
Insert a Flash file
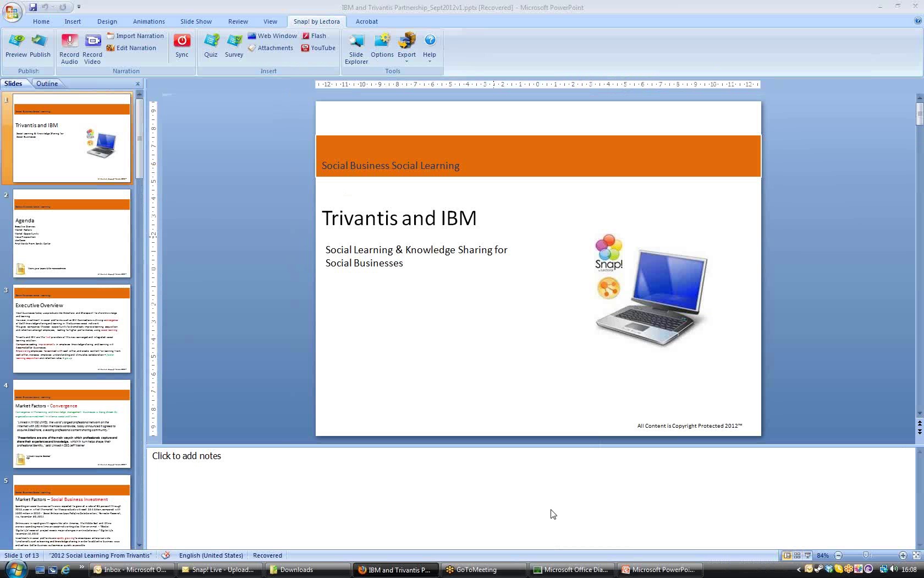click(314, 36)
